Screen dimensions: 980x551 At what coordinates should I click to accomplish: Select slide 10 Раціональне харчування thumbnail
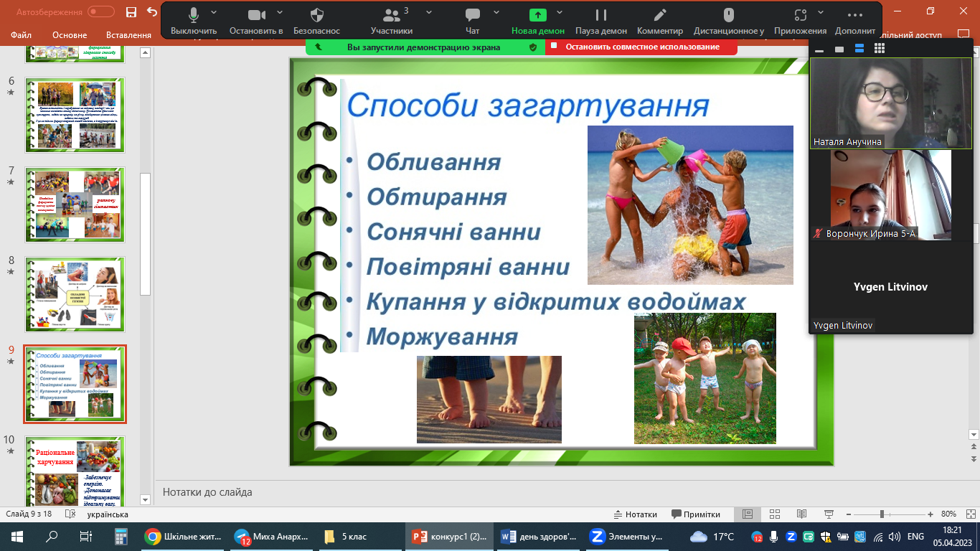click(75, 472)
